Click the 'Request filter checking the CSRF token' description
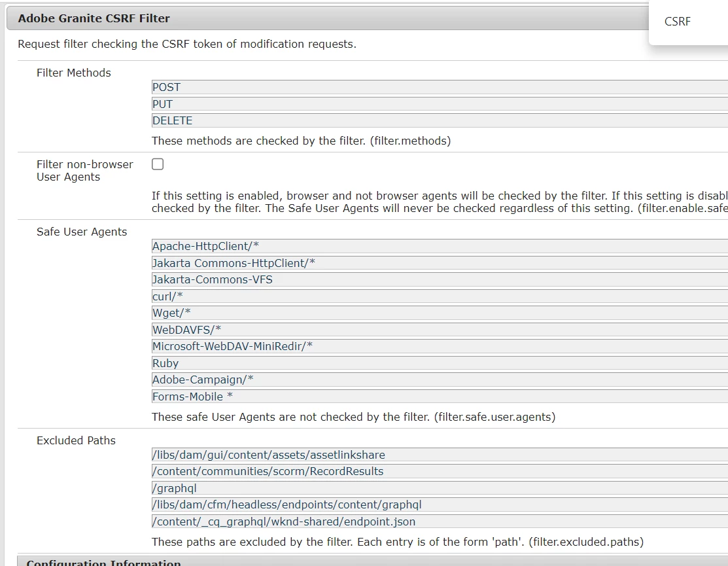 (187, 44)
